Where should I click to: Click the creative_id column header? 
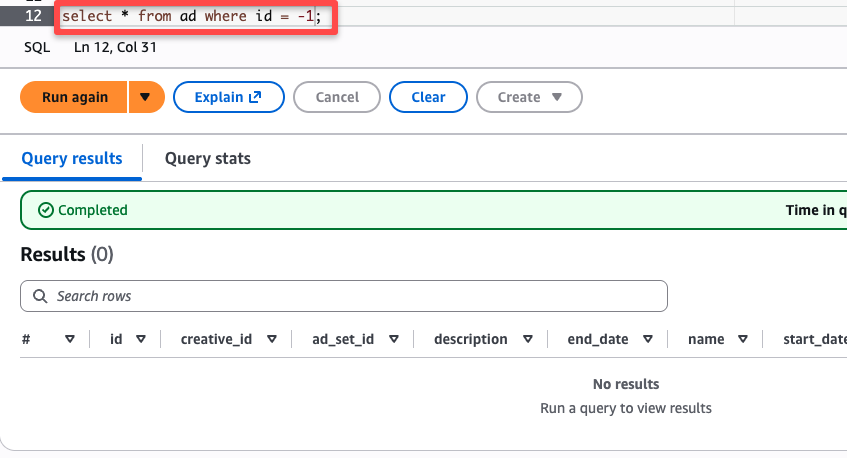pyautogui.click(x=216, y=339)
